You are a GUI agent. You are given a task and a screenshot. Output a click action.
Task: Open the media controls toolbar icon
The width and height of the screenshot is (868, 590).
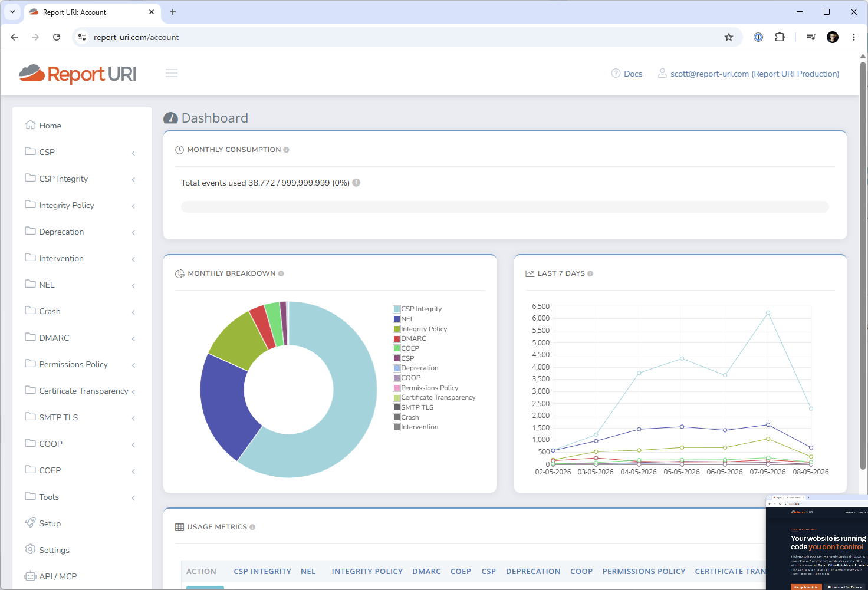(811, 37)
